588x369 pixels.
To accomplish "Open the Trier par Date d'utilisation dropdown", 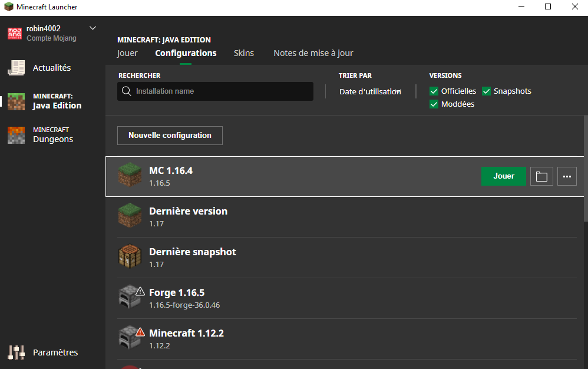I will click(371, 91).
